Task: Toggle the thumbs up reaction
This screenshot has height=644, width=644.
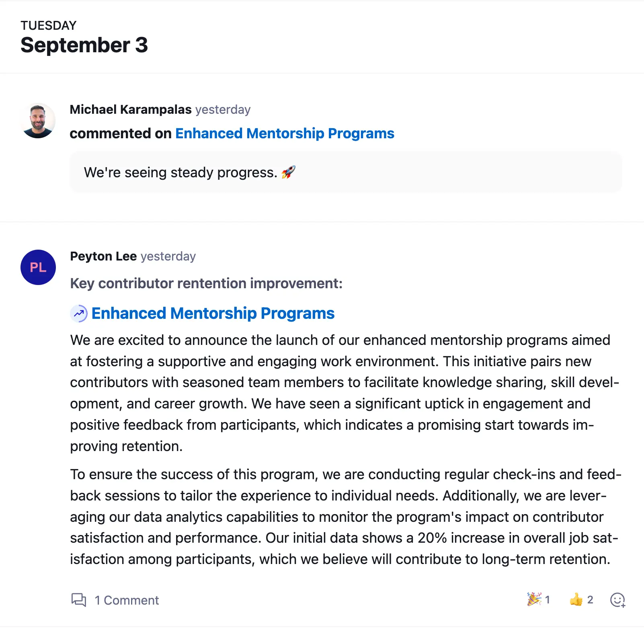Action: coord(581,600)
